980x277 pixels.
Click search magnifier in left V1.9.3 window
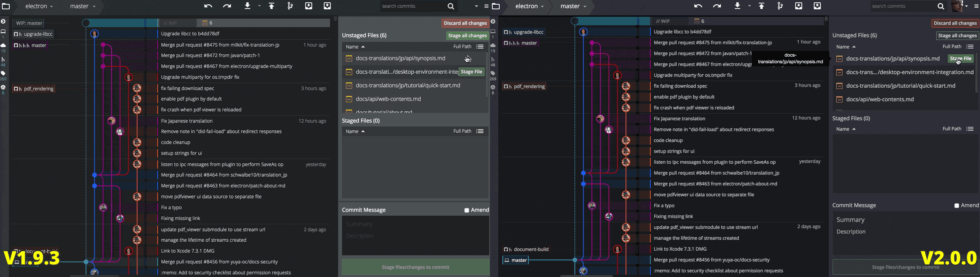point(451,6)
